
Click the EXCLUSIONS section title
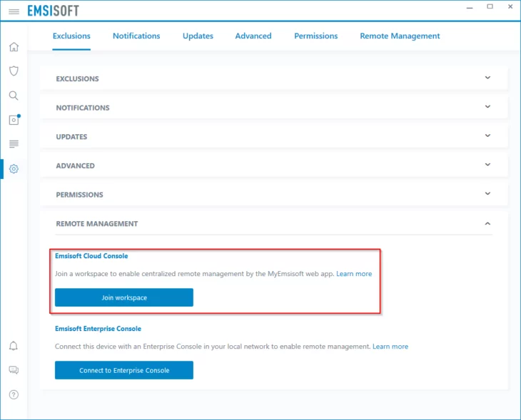click(x=77, y=78)
